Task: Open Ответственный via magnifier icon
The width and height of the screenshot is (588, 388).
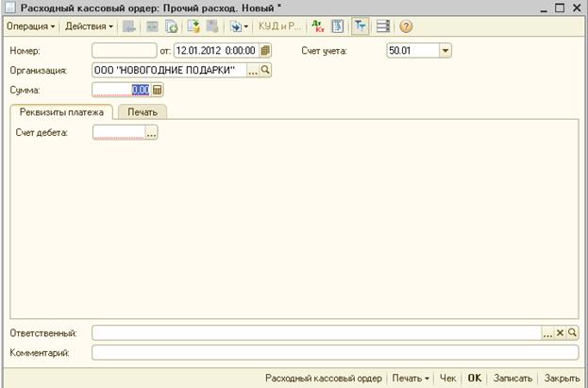Action: click(x=572, y=333)
